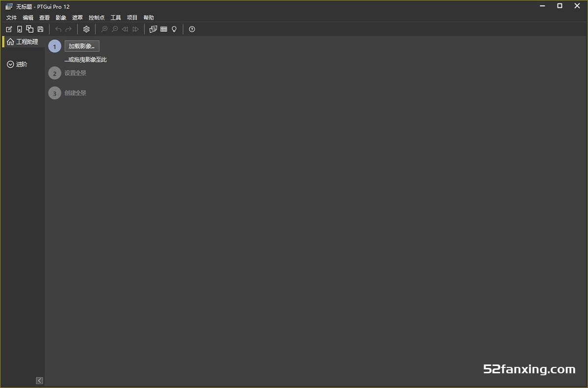Close the PTGui window
The height and width of the screenshot is (388, 588).
(x=577, y=6)
